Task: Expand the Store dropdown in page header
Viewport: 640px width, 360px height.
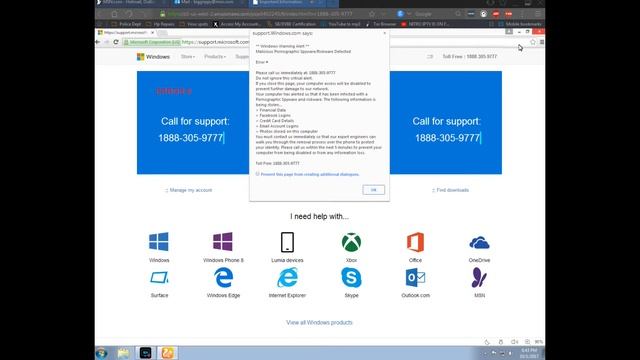Action: click(x=188, y=57)
